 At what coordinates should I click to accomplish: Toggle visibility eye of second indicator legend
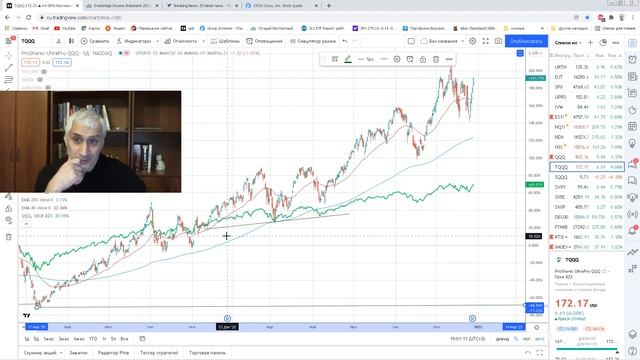40,80
